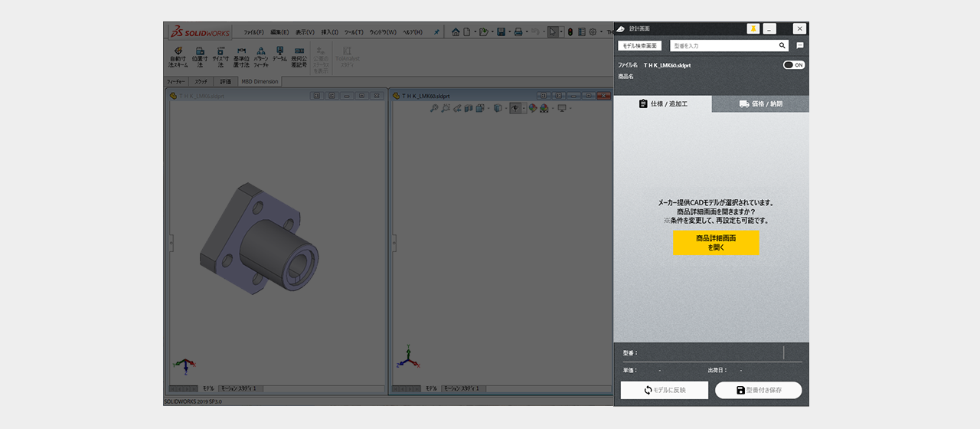Open the View Settings monitor dropdown arrow
This screenshot has height=429, width=980.
(570, 108)
